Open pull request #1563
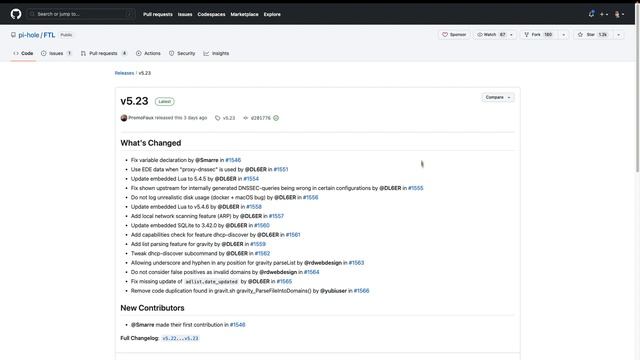 [x=356, y=263]
